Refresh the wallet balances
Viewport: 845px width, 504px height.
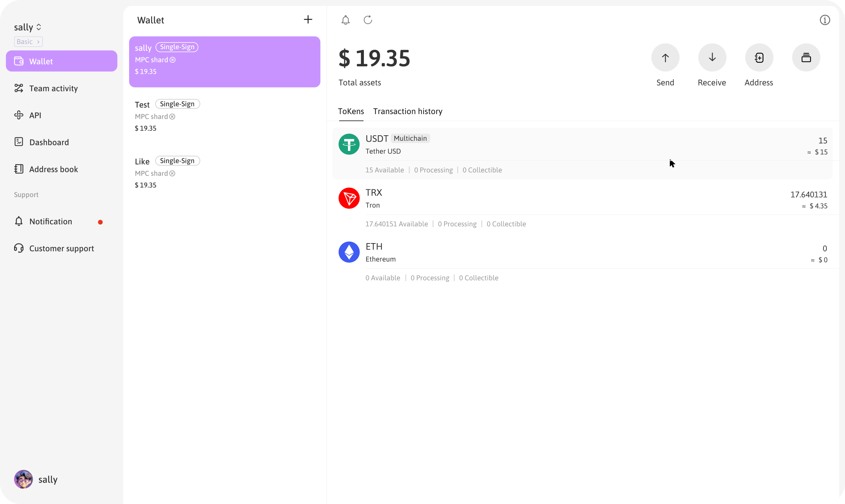[x=368, y=20]
